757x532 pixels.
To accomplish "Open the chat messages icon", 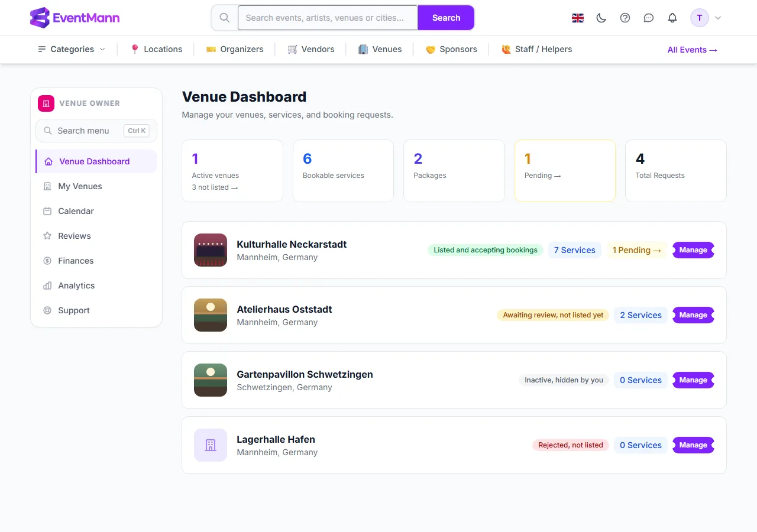I will [649, 18].
